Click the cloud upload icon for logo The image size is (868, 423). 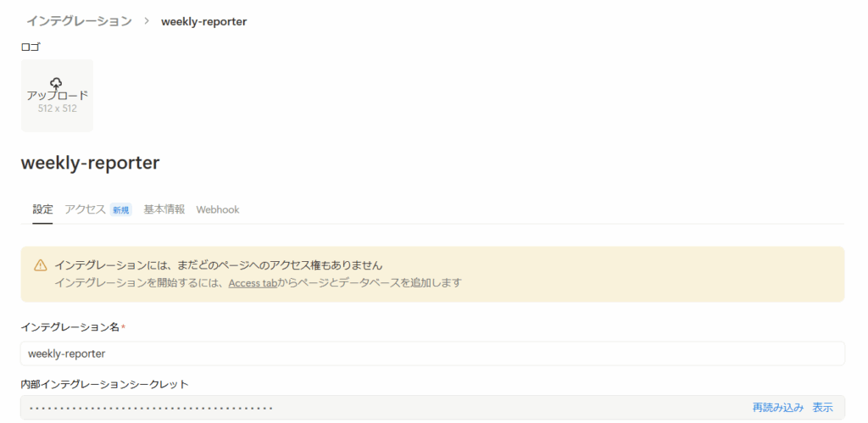tap(56, 83)
